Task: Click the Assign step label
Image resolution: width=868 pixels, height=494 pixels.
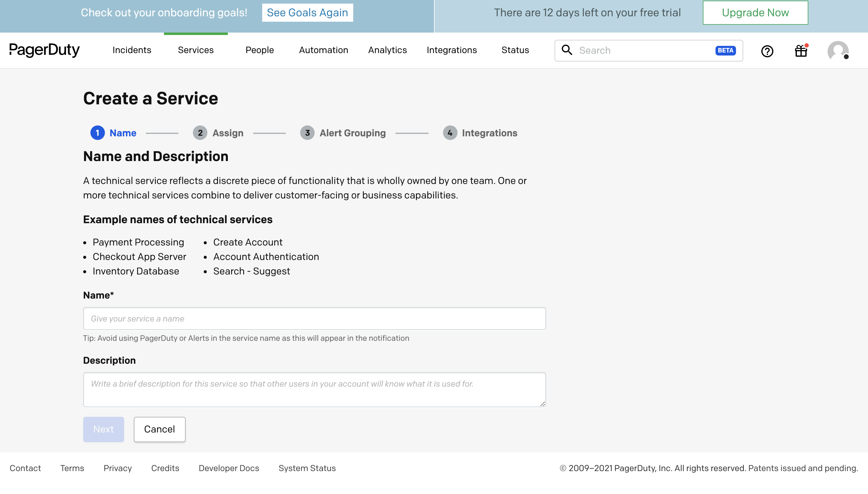Action: click(228, 133)
